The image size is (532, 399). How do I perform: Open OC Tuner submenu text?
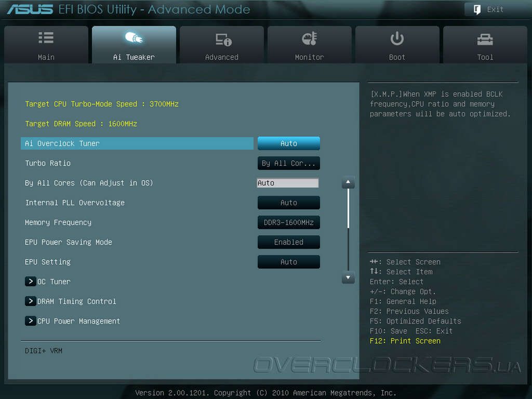click(54, 282)
